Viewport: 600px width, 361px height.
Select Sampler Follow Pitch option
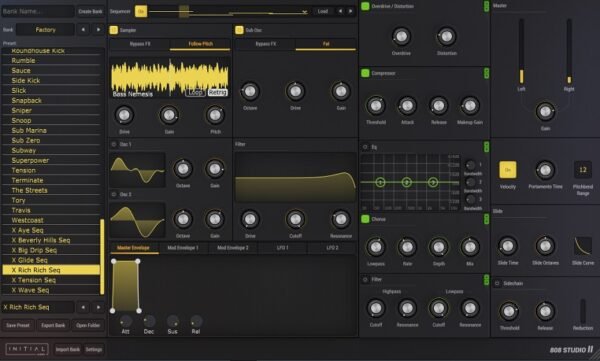pos(200,44)
